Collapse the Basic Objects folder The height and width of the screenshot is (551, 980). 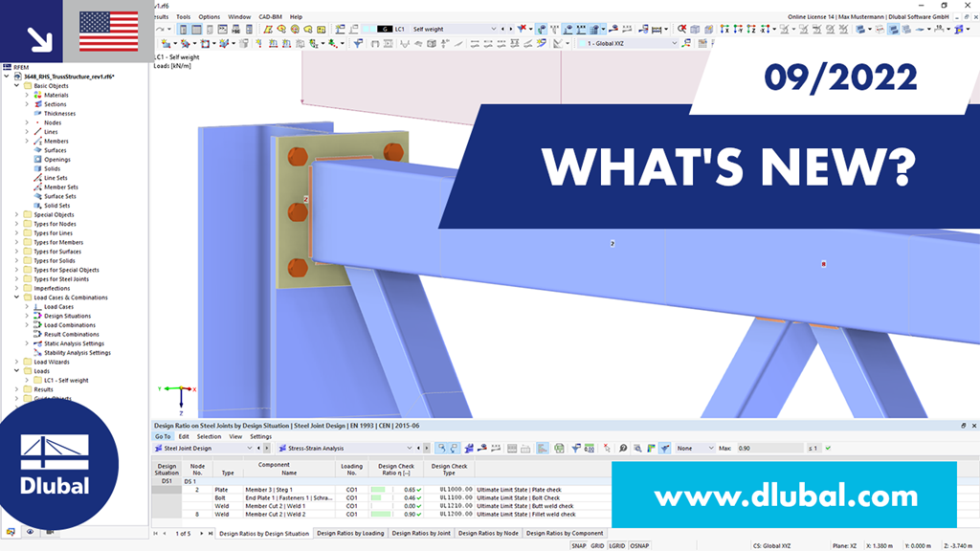[17, 85]
